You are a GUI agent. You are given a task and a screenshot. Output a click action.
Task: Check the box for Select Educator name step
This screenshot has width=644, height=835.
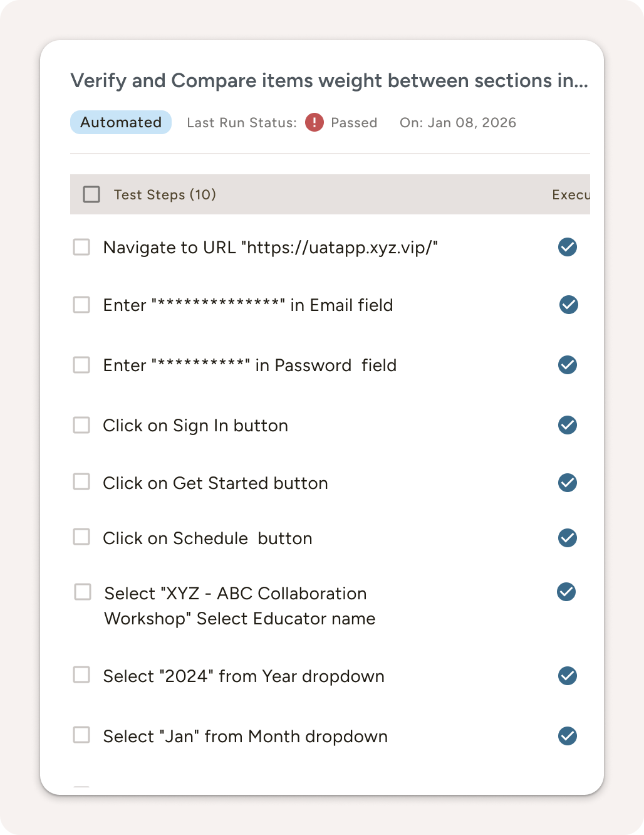[x=82, y=591]
